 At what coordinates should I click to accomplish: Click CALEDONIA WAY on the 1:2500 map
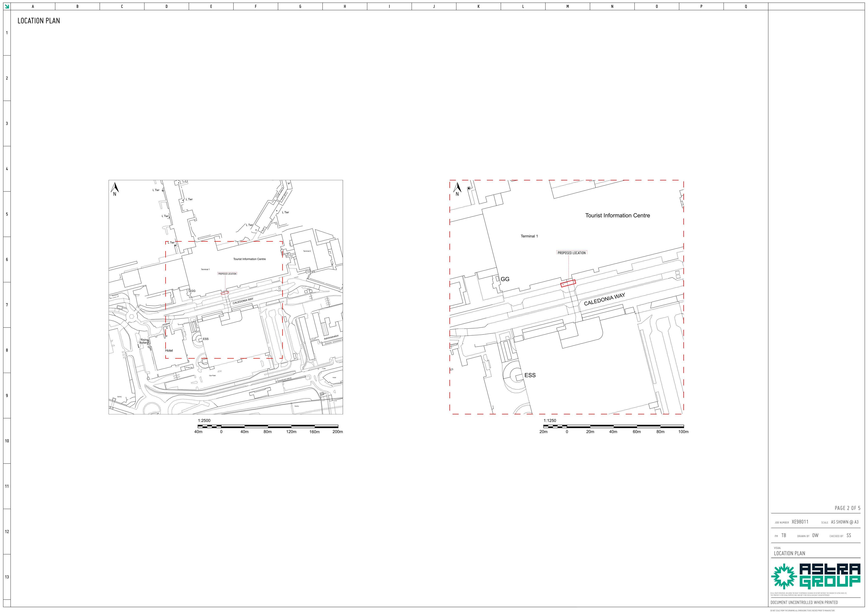(x=243, y=301)
